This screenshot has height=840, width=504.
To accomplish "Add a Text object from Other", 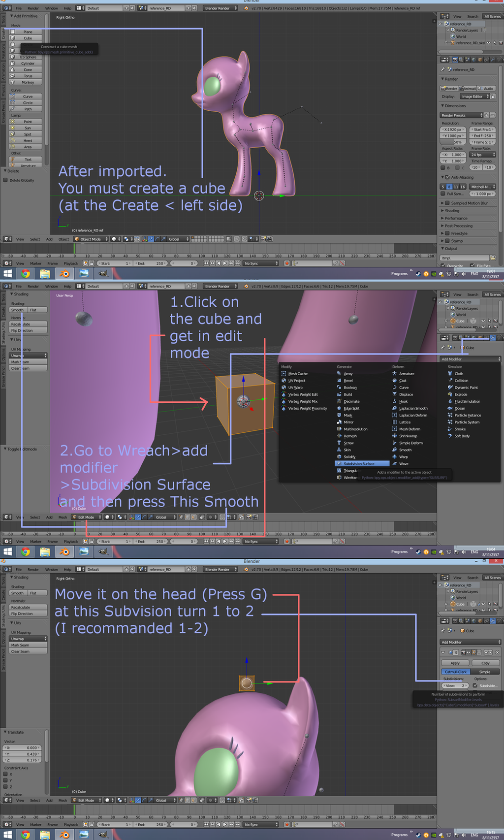I will pyautogui.click(x=26, y=160).
